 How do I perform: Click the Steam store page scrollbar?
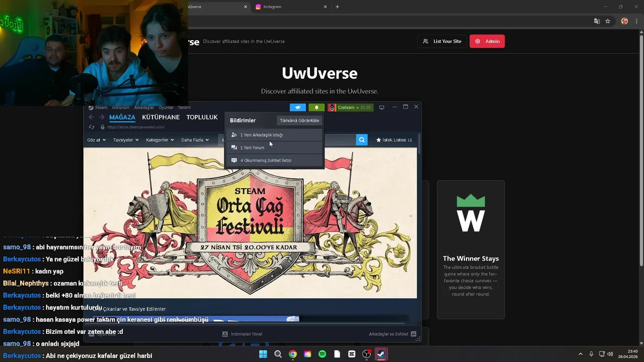(419, 143)
